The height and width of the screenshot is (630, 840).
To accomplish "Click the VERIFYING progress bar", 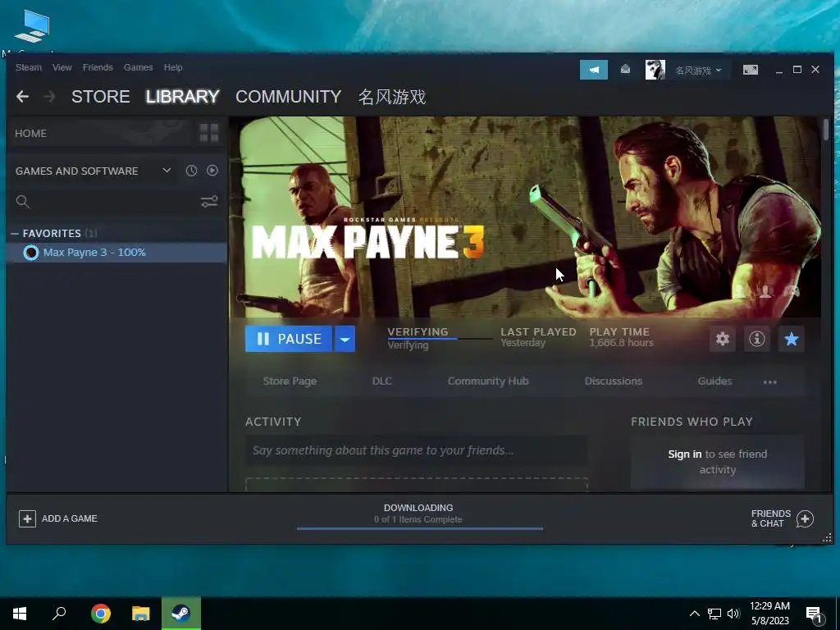I will click(x=440, y=339).
